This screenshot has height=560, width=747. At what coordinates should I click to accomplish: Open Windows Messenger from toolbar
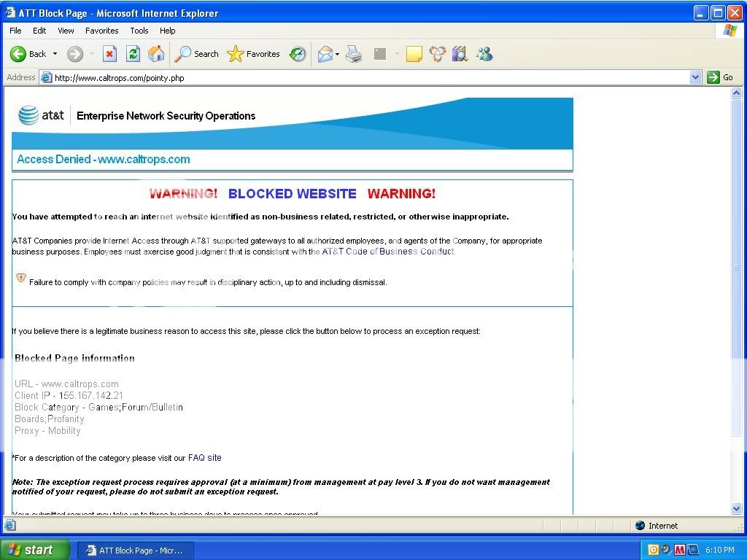484,54
